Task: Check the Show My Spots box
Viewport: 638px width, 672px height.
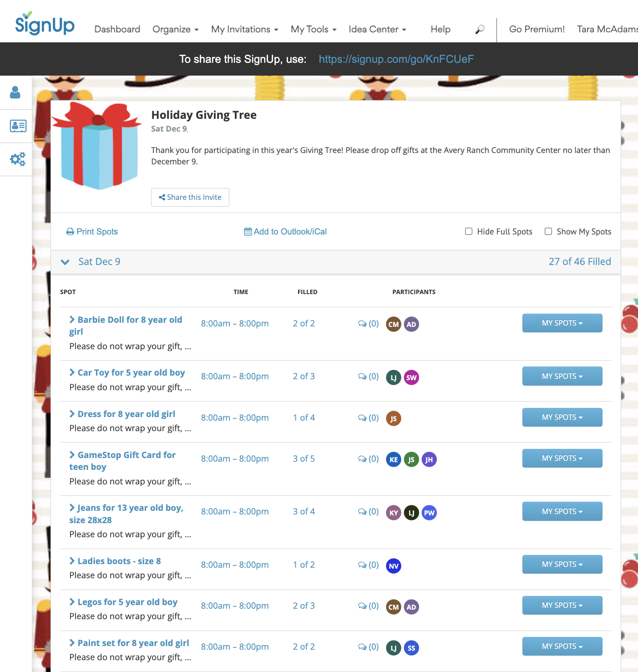Action: pyautogui.click(x=548, y=231)
